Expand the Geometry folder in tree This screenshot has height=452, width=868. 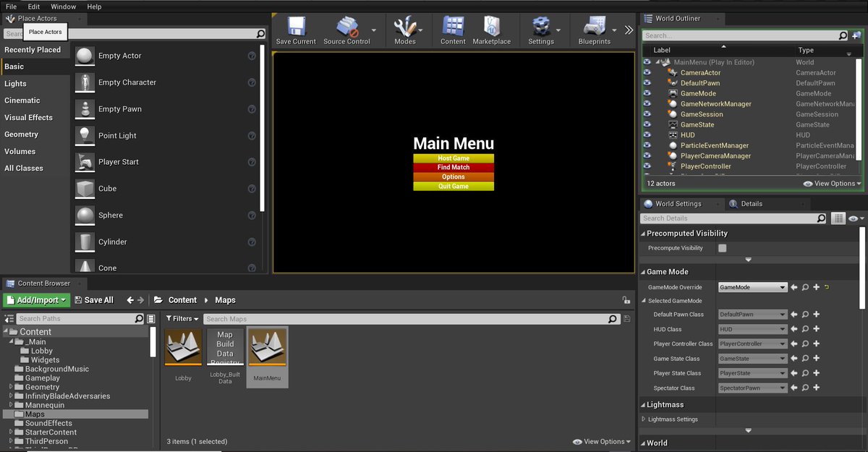pos(11,387)
